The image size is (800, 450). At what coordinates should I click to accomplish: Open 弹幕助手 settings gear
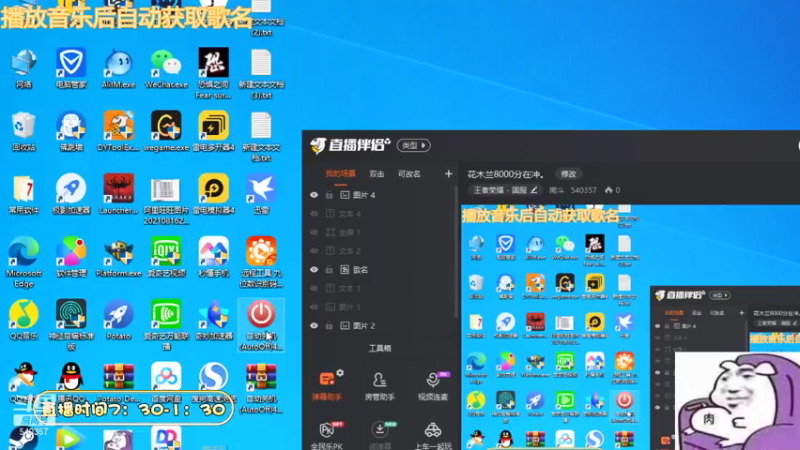pyautogui.click(x=340, y=373)
